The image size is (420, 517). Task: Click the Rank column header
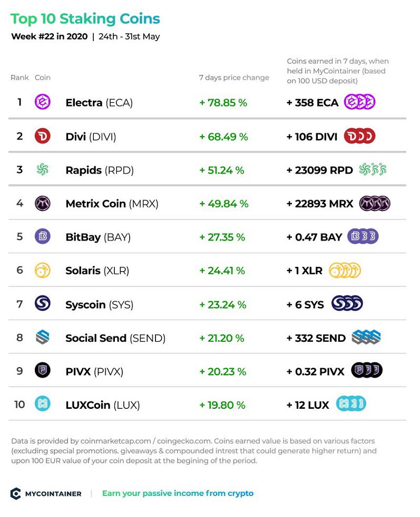pyautogui.click(x=20, y=78)
